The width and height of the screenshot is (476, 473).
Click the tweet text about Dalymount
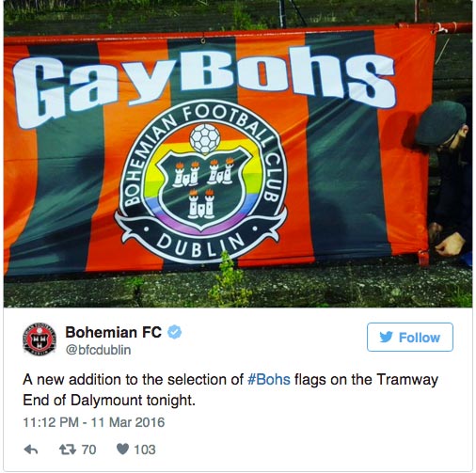coord(230,389)
